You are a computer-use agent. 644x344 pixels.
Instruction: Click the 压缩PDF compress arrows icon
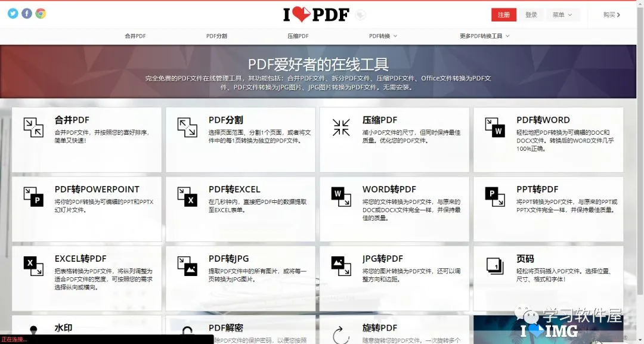point(341,127)
